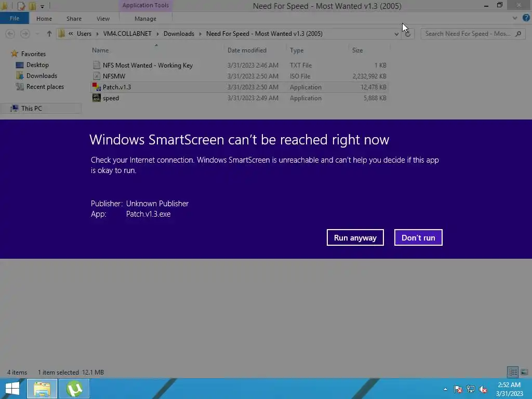
Task: Click the quick access New folder icon
Action: coord(33,6)
